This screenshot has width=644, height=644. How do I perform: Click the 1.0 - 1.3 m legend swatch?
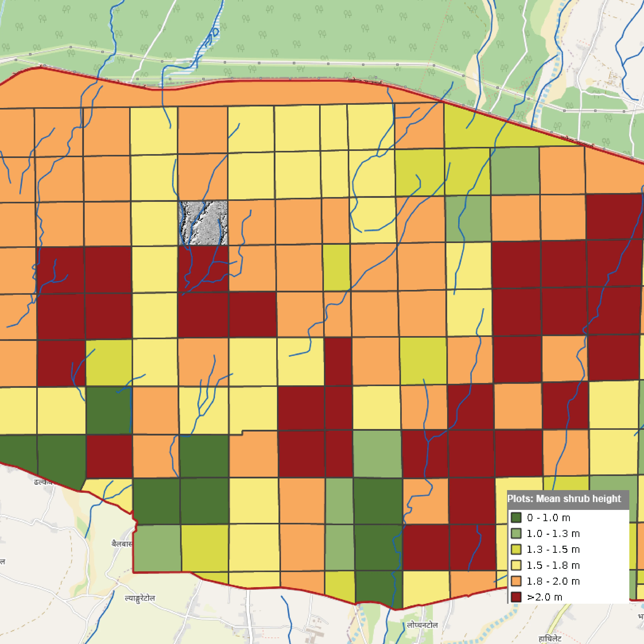516,534
